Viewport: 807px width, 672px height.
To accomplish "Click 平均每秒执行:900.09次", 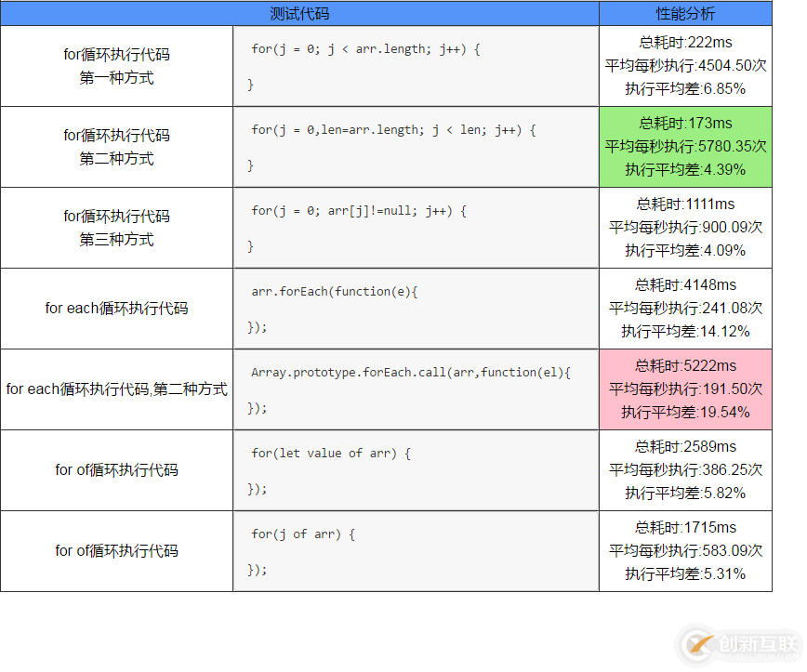I will tap(685, 227).
